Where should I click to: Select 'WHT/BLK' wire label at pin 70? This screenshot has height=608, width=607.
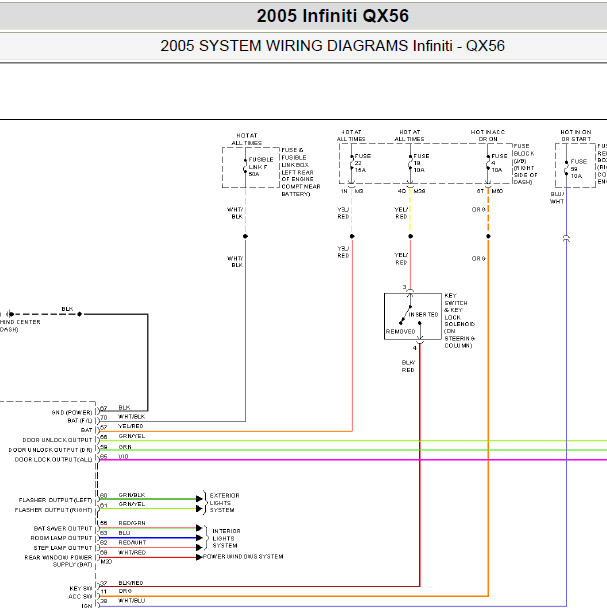[x=131, y=416]
